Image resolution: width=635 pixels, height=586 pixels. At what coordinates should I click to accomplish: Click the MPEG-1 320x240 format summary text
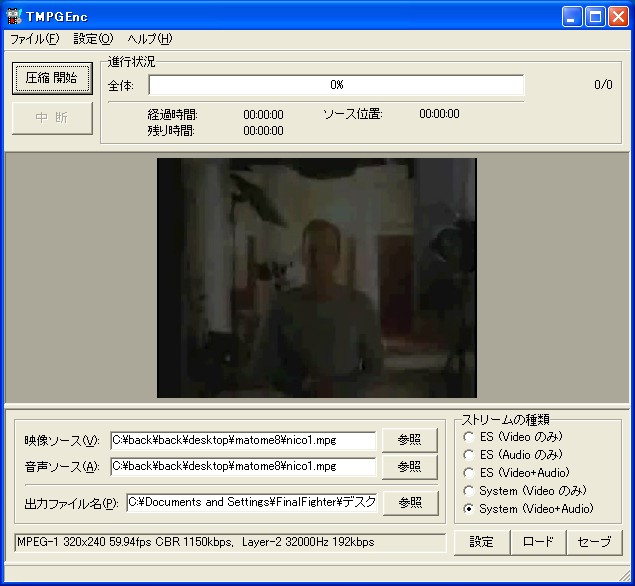pos(196,542)
